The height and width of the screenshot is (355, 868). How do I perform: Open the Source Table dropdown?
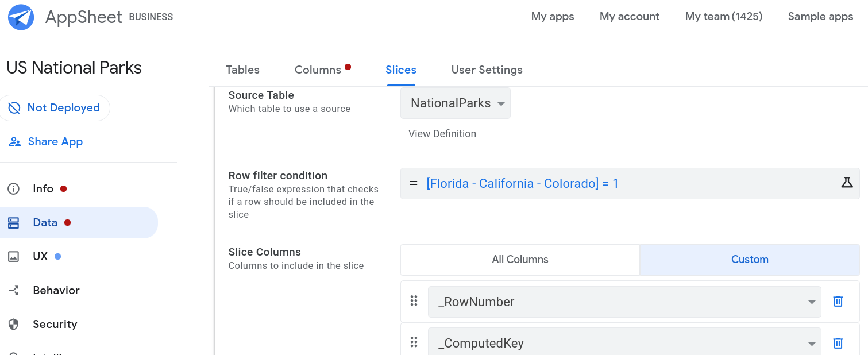(455, 103)
